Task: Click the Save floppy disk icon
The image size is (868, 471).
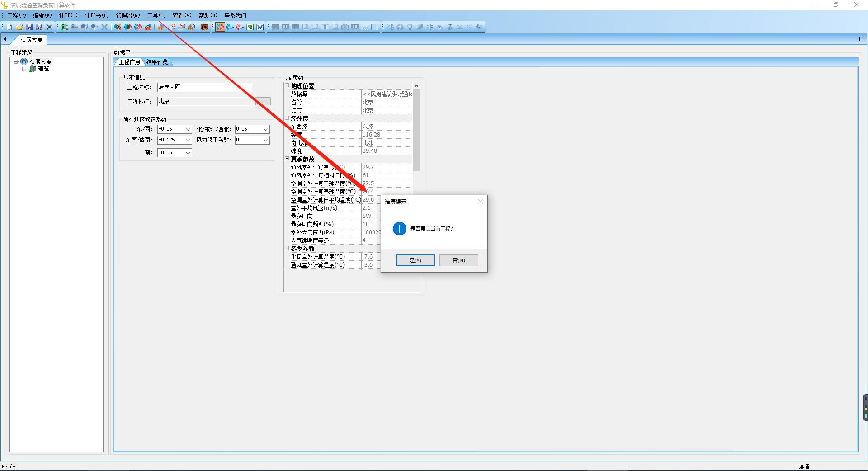Action: [x=29, y=27]
